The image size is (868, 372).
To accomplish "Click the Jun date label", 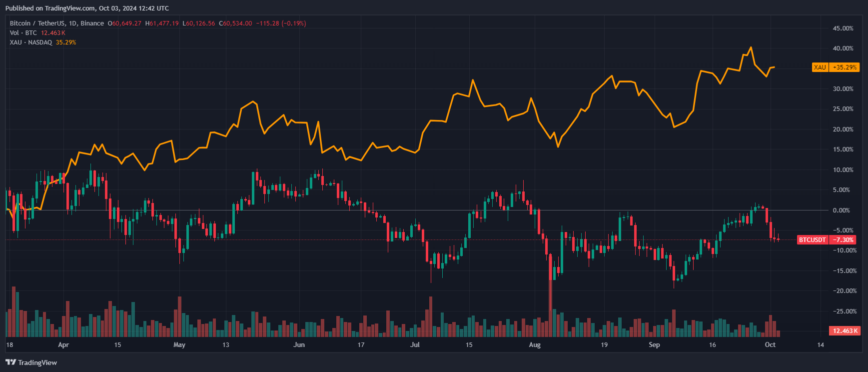I will point(299,345).
